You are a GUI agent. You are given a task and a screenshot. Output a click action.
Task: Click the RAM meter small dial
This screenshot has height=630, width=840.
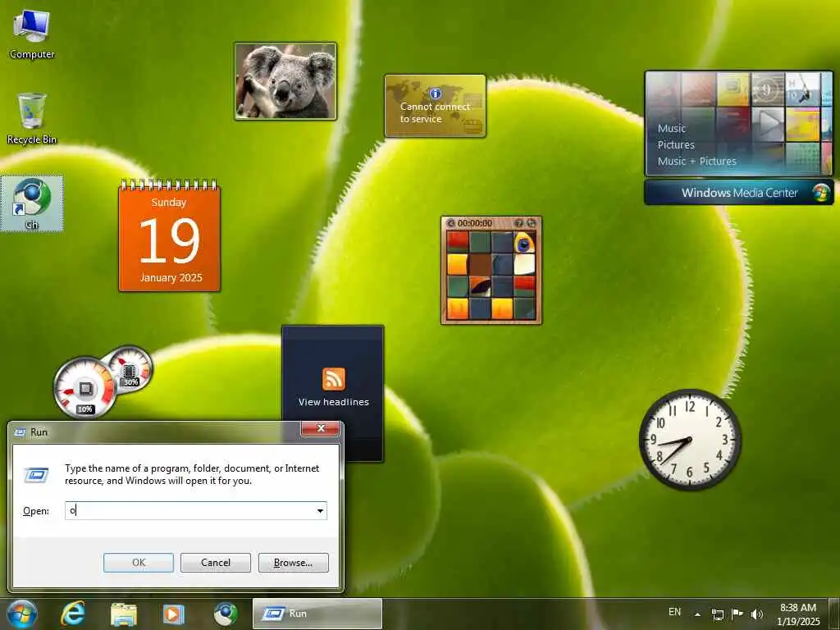point(130,368)
